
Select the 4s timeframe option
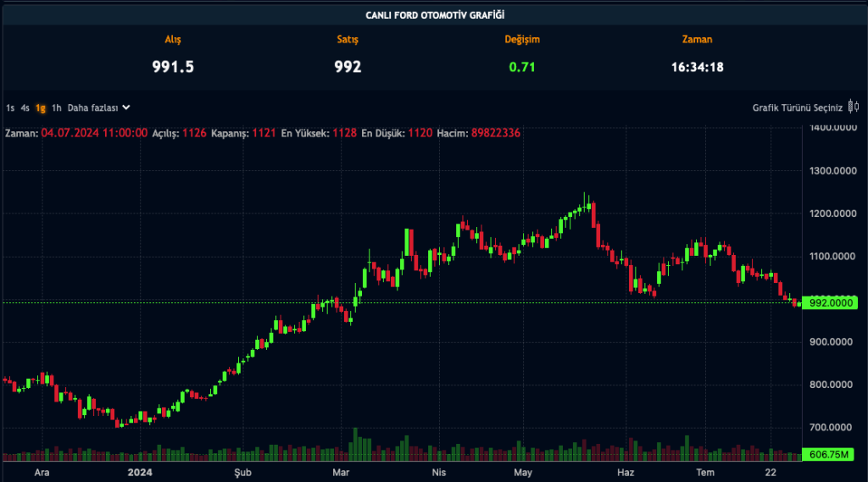25,108
